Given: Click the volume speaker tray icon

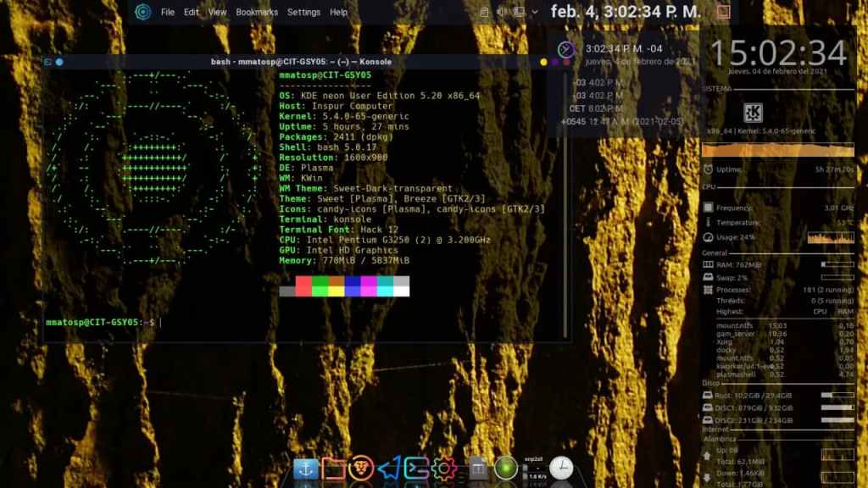Looking at the screenshot, I should point(501,12).
